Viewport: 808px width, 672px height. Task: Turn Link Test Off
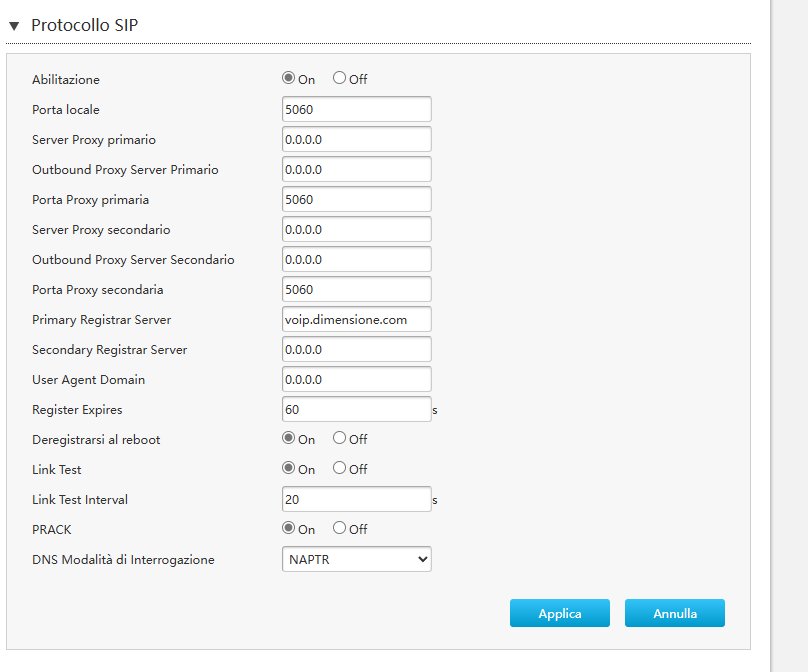pos(339,468)
